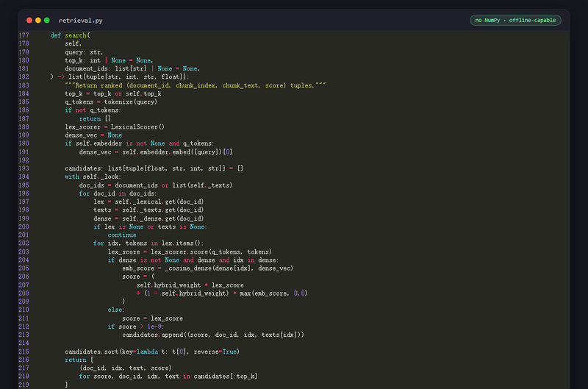The height and width of the screenshot is (389, 588).
Task: Click 'dense_vec = None' line
Action: [93, 135]
